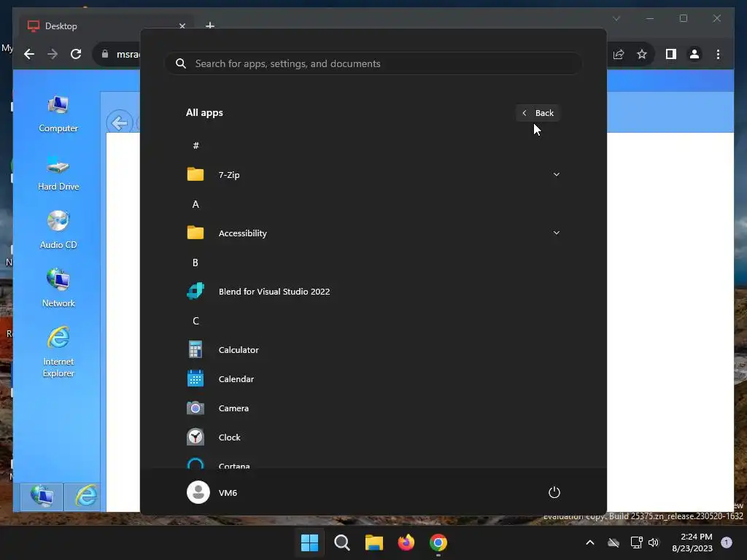Open taskbar Search

pos(342,542)
